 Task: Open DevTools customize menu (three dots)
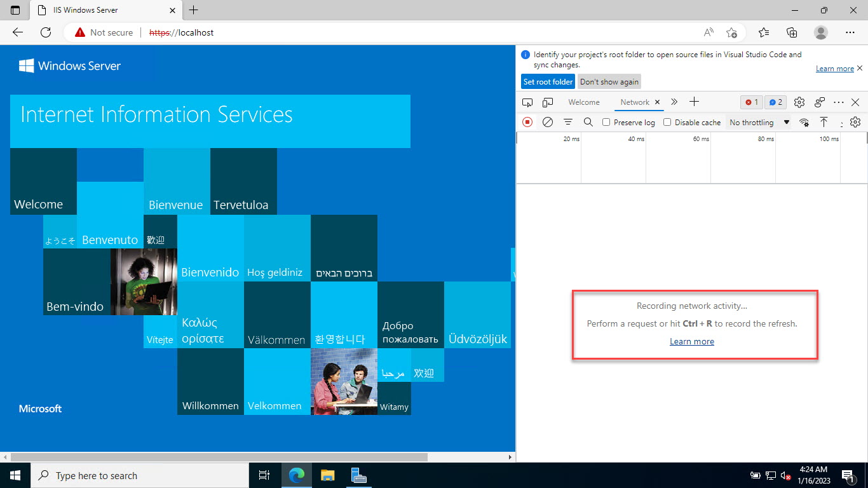point(839,102)
